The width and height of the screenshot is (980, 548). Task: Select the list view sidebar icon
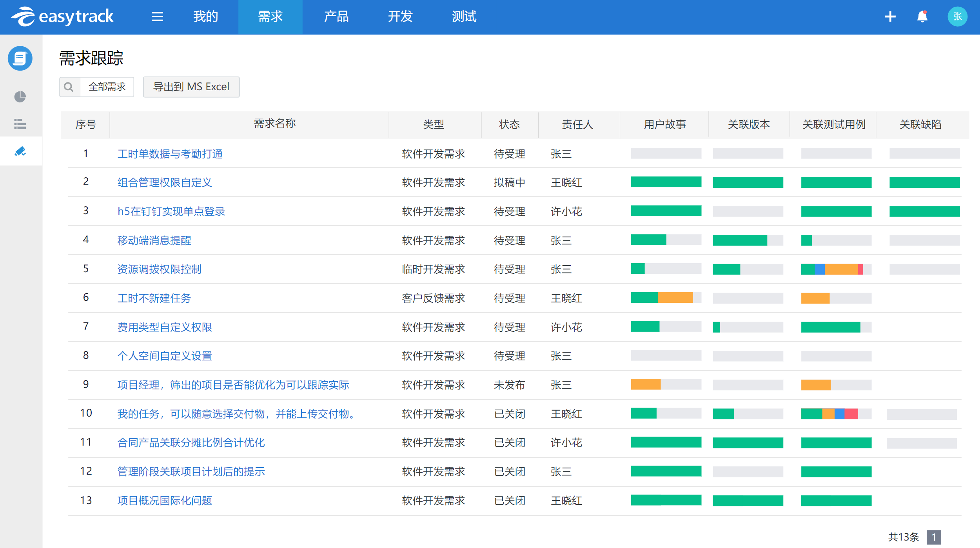point(20,124)
